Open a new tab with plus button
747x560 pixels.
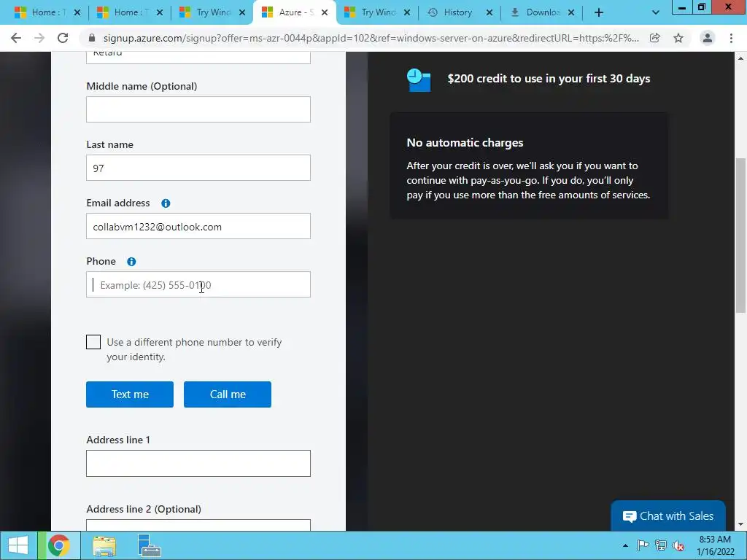click(599, 13)
